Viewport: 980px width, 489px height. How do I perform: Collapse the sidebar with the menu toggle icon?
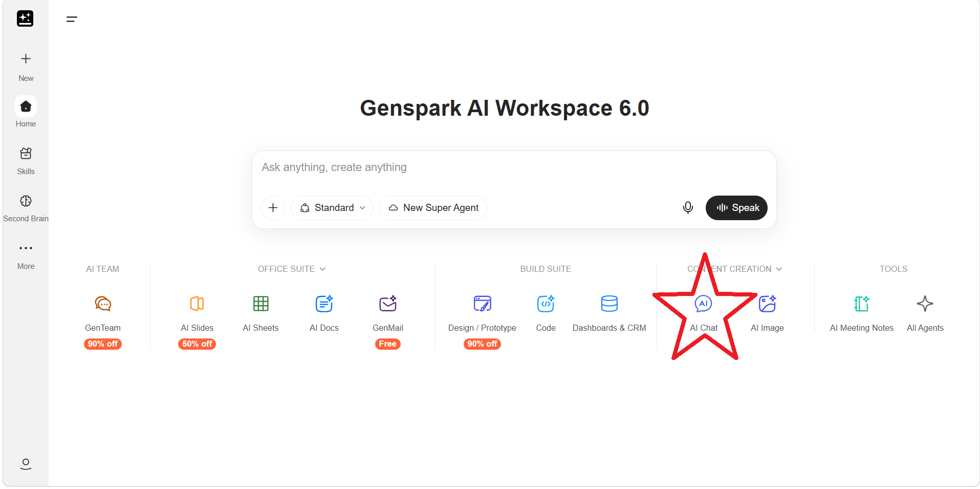click(x=72, y=19)
